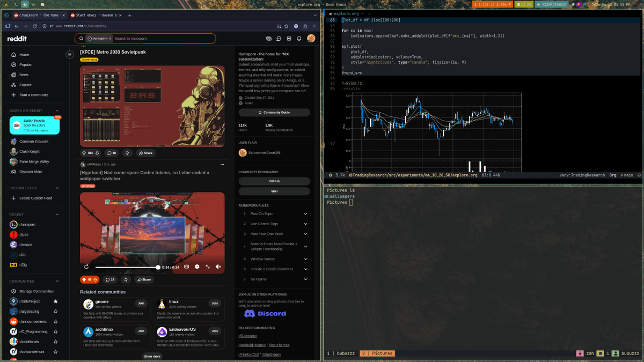Bookmark this page with the star icon
The height and width of the screenshot is (362, 644).
tap(286, 26)
